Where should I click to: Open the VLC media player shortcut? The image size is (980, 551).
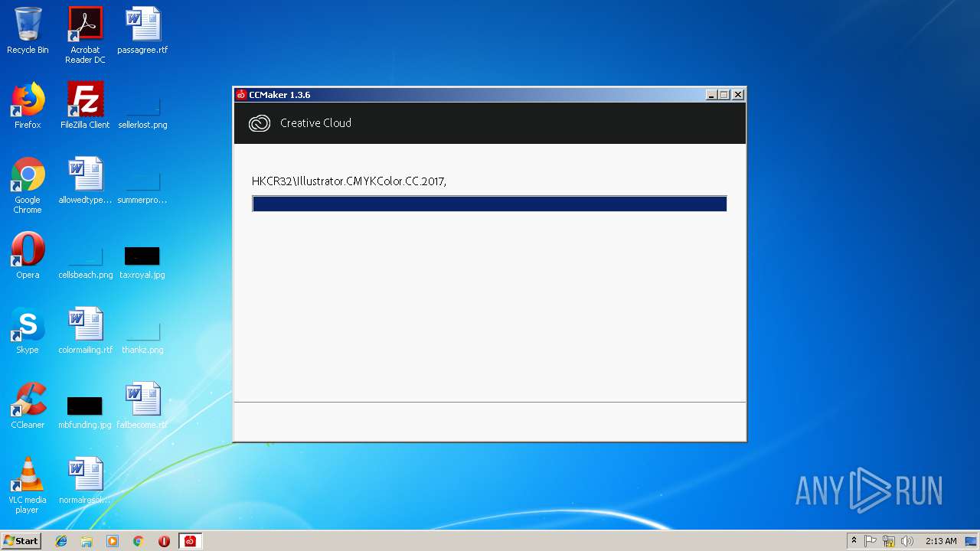coord(28,485)
